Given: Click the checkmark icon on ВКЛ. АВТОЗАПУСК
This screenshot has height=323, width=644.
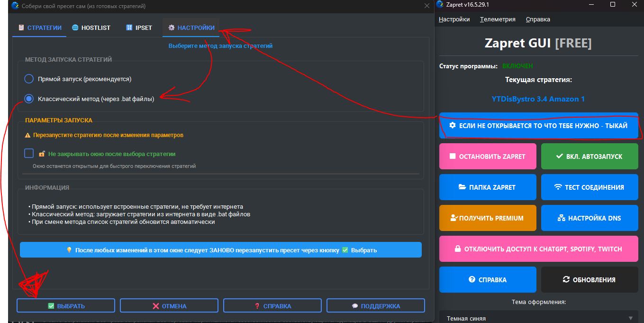Looking at the screenshot, I should coord(559,156).
